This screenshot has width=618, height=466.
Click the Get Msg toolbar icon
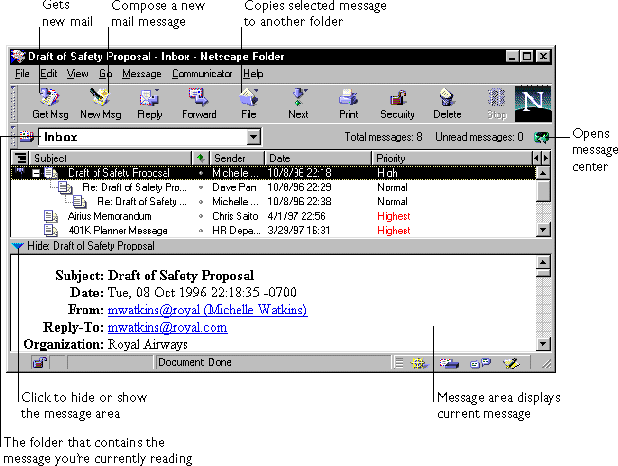(48, 102)
